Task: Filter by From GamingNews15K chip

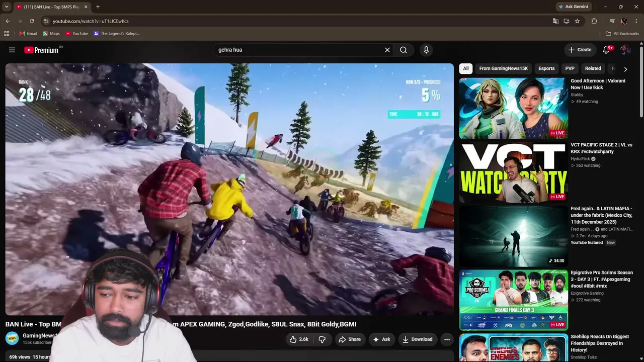Action: 504,68
